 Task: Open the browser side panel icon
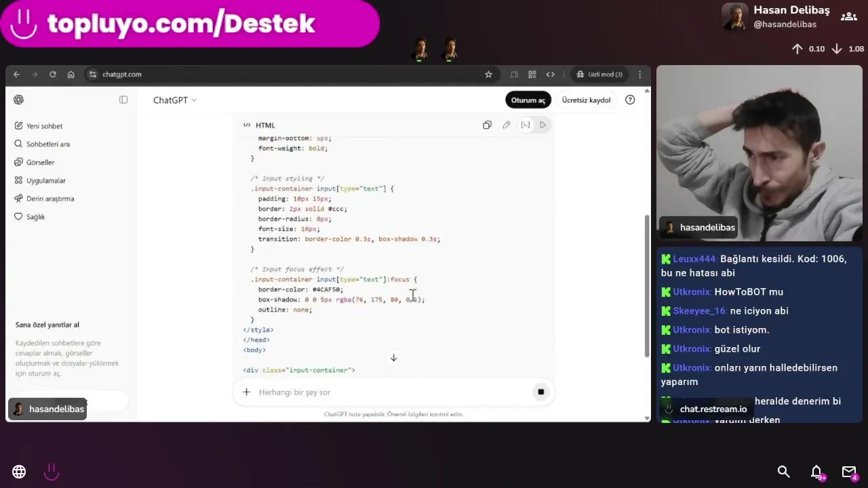pos(514,75)
